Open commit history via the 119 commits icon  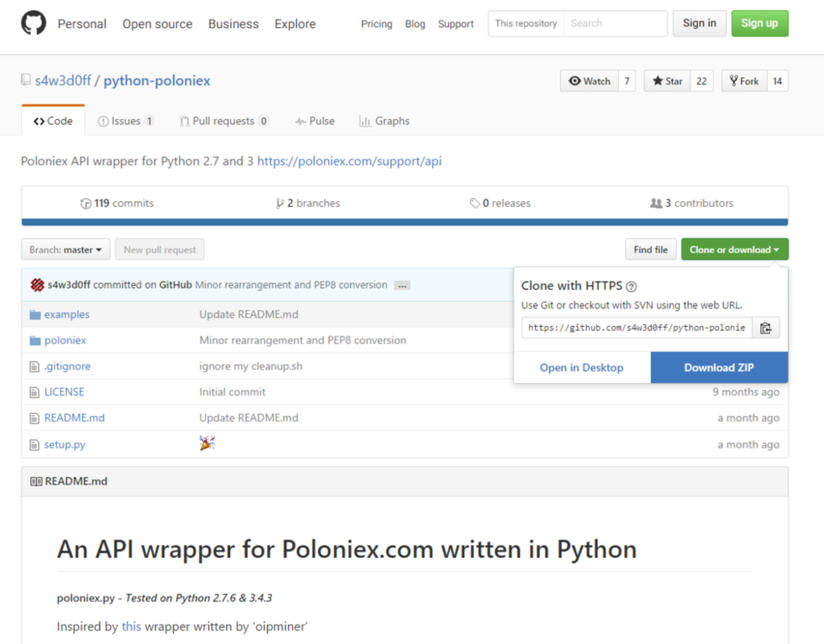click(86, 203)
